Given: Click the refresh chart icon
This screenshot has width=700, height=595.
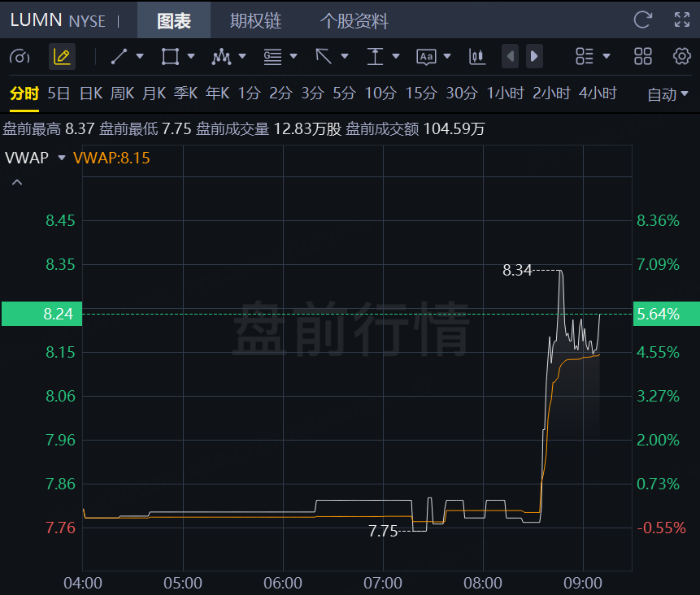Looking at the screenshot, I should coord(643,20).
